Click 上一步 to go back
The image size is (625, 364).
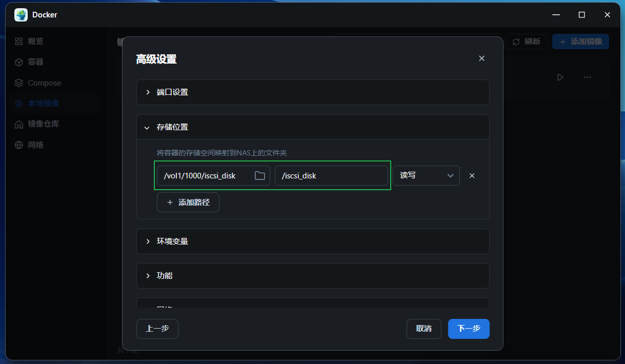tap(157, 329)
